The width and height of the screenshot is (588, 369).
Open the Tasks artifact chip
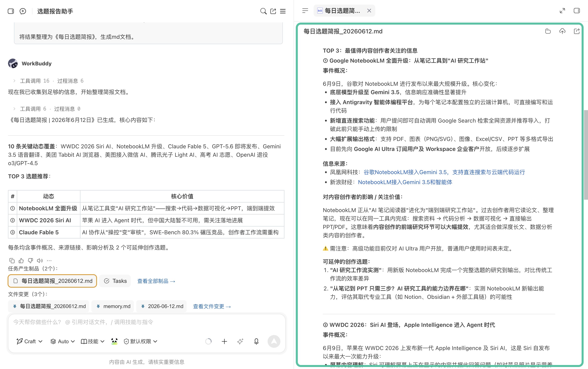[115, 281]
